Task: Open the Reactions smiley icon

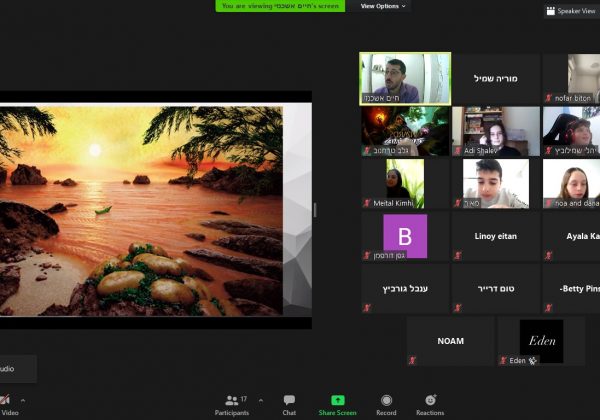Action: (430, 400)
